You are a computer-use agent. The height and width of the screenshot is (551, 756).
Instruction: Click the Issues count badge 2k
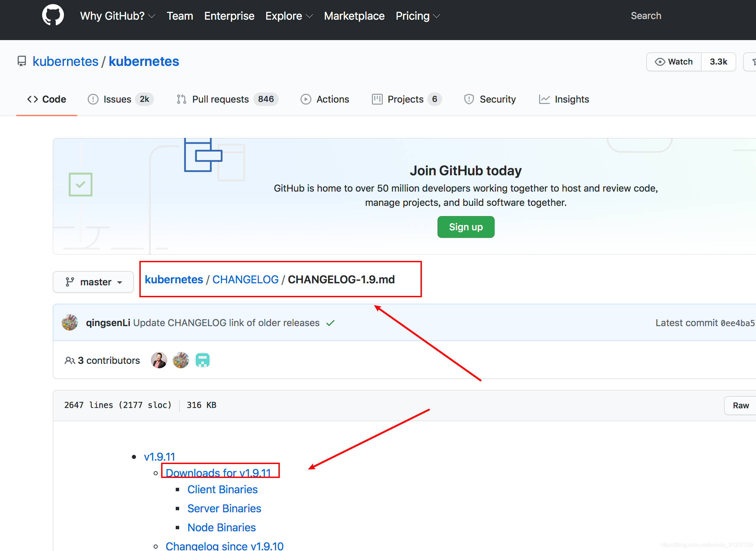pyautogui.click(x=144, y=99)
